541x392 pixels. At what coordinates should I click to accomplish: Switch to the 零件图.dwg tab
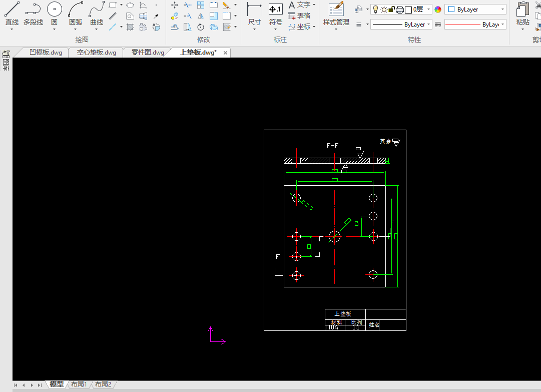pos(148,53)
